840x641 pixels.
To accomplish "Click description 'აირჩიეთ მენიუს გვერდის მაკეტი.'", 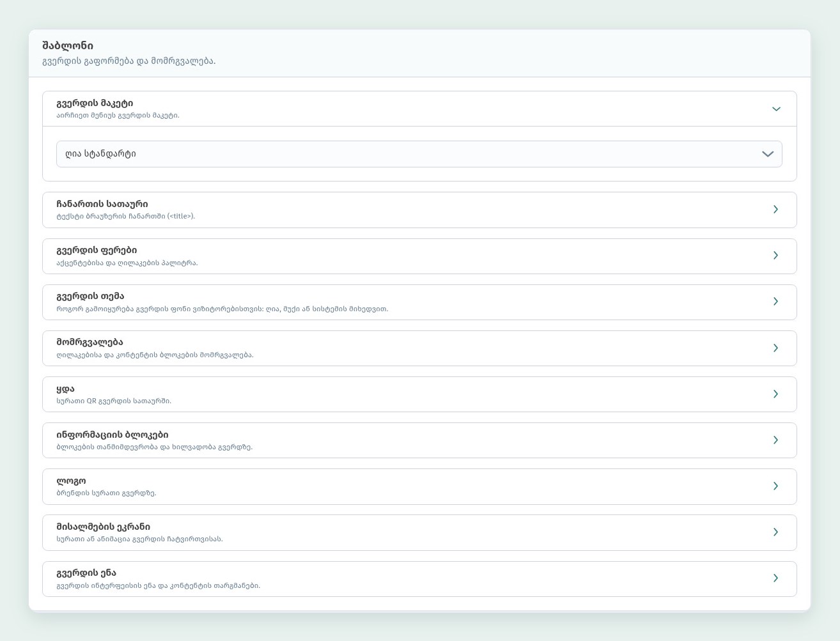I will point(118,116).
